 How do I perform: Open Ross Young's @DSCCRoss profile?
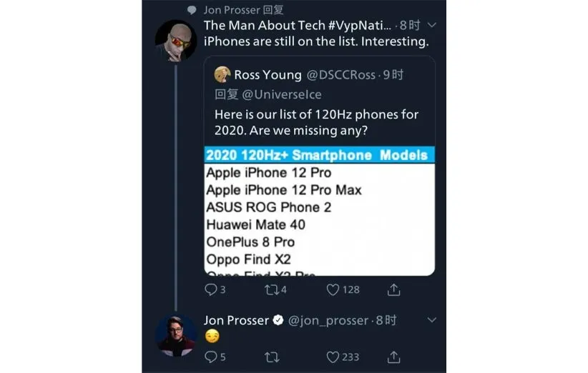(340, 75)
